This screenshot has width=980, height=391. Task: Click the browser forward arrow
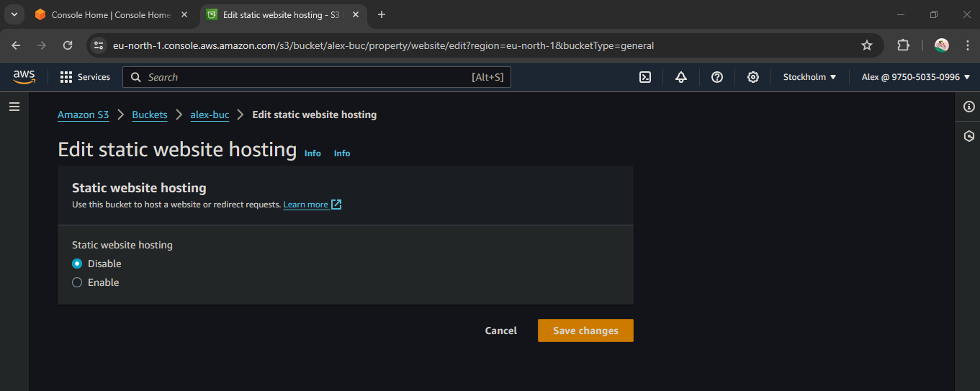[x=42, y=45]
